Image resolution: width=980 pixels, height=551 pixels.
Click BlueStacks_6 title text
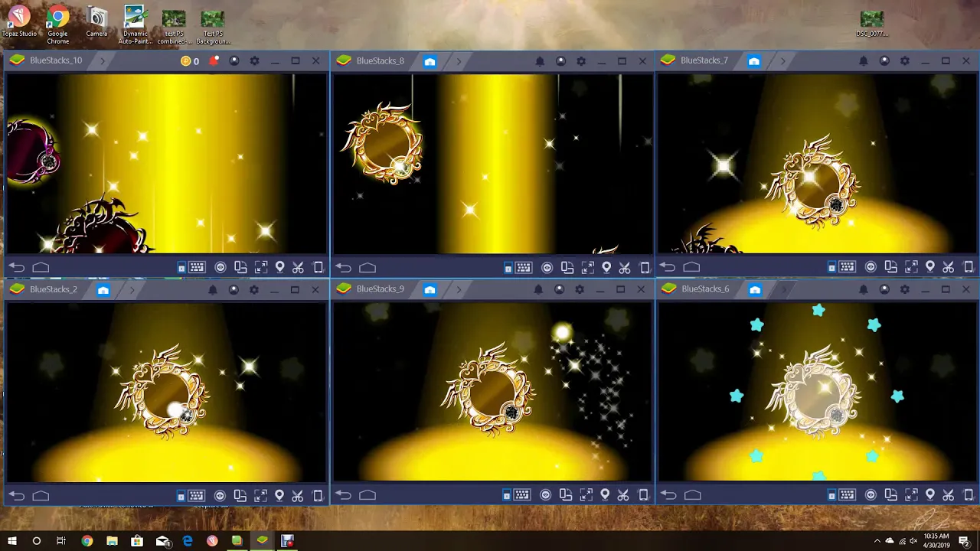tap(705, 289)
